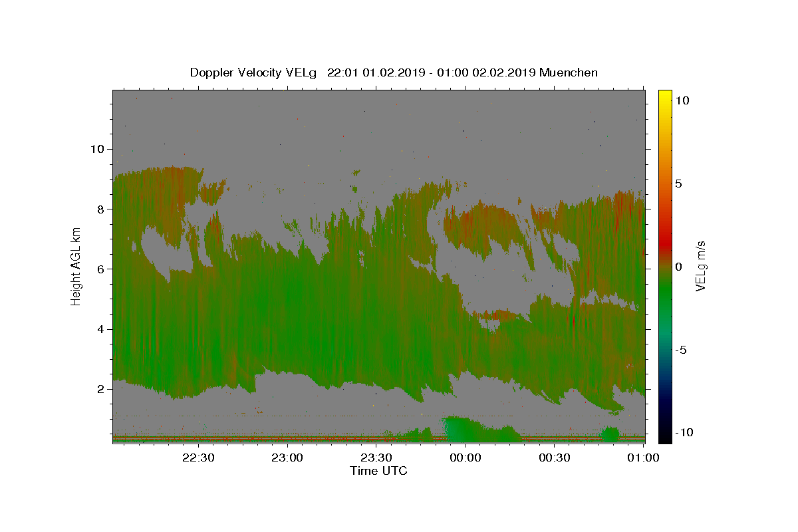Click the colorbar value -10 label
This screenshot has height=532, width=798.
click(x=684, y=433)
